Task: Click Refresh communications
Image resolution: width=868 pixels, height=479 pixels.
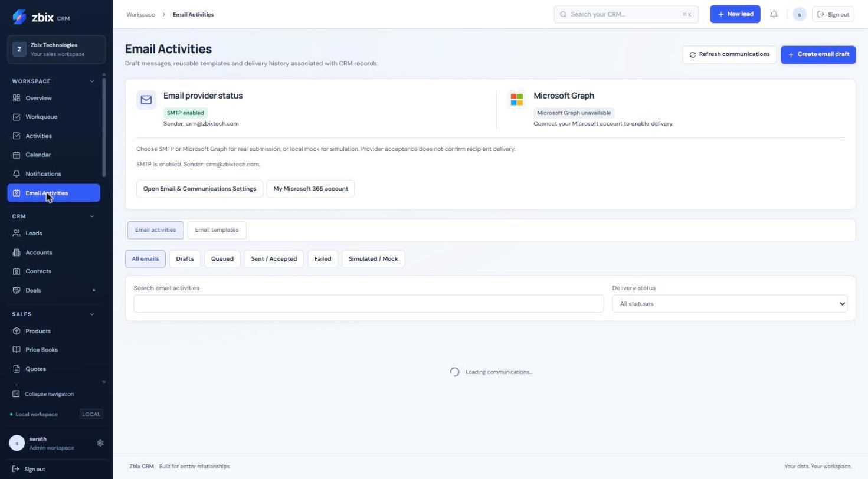Action: [729, 54]
